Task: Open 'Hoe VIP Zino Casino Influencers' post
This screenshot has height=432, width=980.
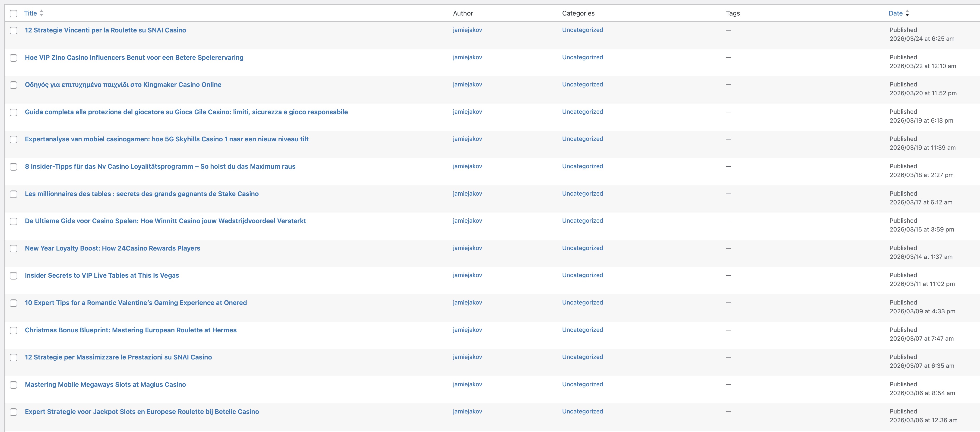Action: coord(134,57)
